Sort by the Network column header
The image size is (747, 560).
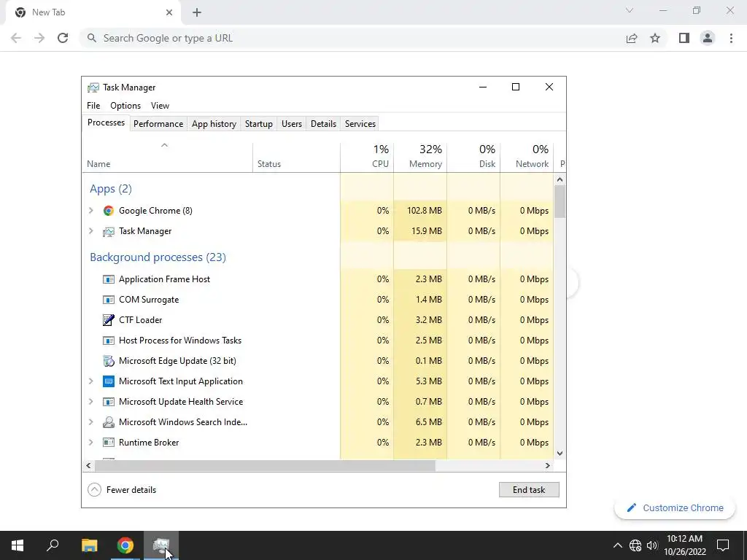coord(527,156)
